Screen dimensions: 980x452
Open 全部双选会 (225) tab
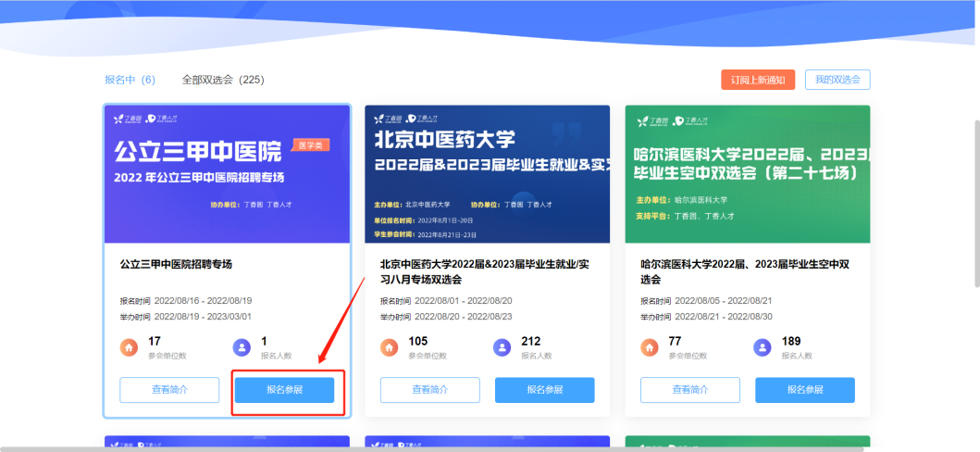[223, 80]
